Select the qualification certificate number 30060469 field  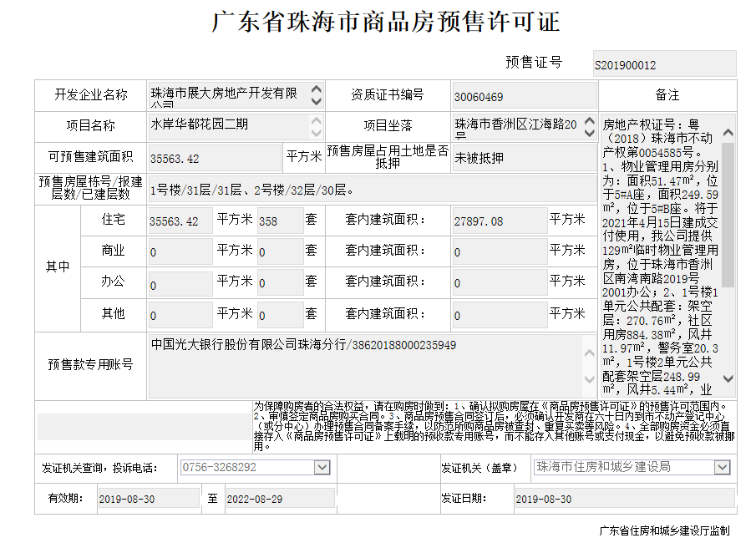click(524, 96)
